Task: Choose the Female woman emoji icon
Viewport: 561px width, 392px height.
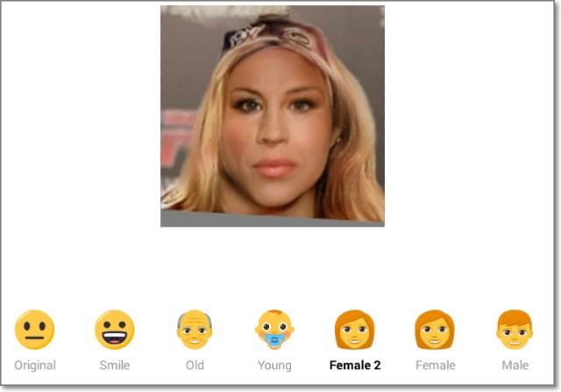Action: 435,330
